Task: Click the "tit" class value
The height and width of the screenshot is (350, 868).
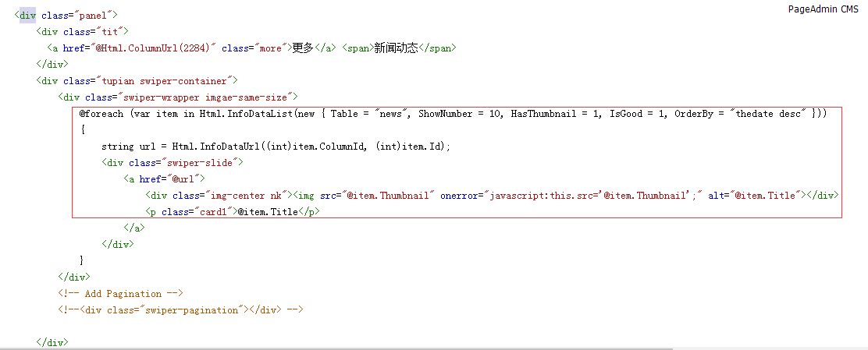Action: (x=108, y=32)
